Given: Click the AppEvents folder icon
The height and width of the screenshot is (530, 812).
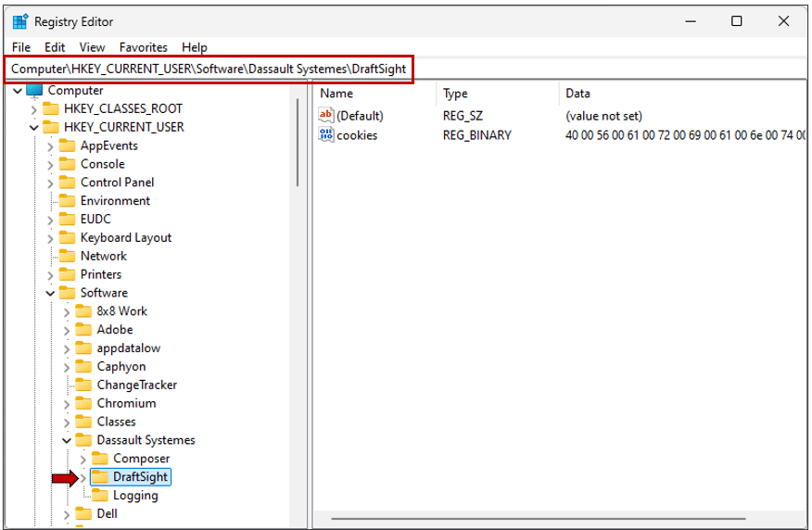Looking at the screenshot, I should pyautogui.click(x=67, y=145).
